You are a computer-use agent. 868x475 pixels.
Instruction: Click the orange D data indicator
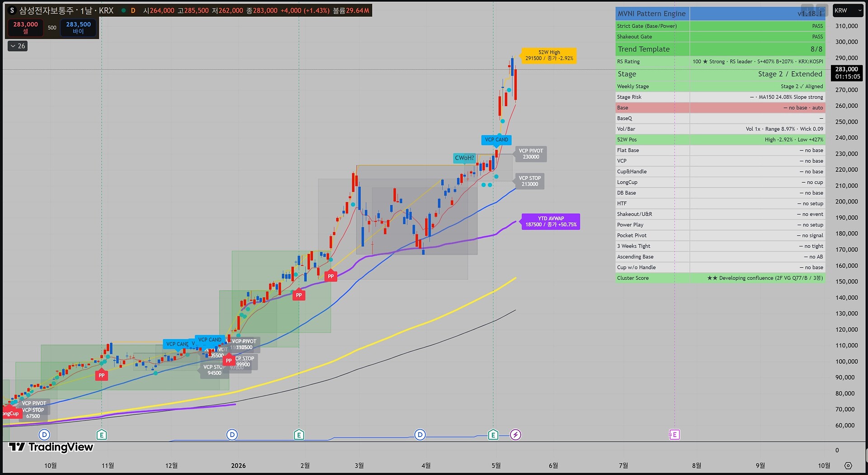[133, 10]
